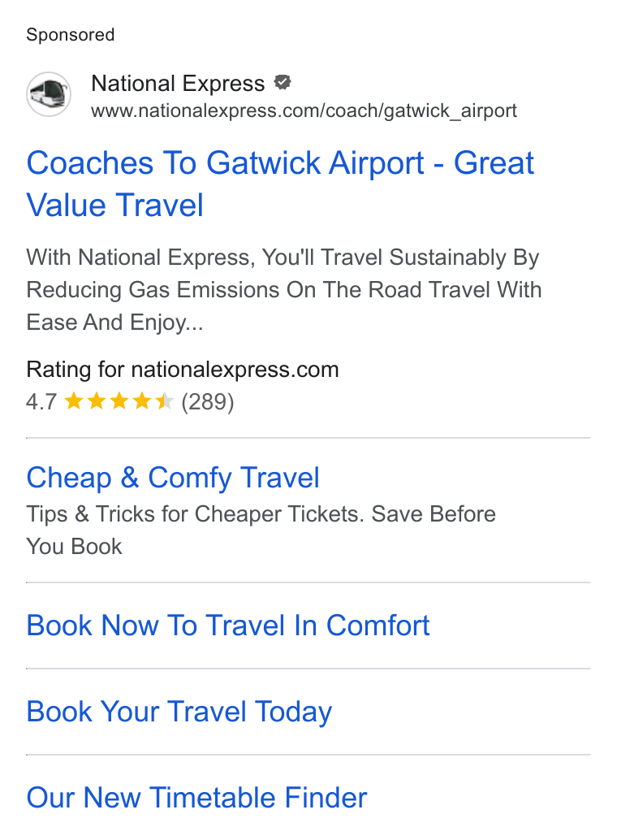The height and width of the screenshot is (840, 617).
Task: Open the Coaches To Gatwick Airport headline link
Action: pos(280,184)
